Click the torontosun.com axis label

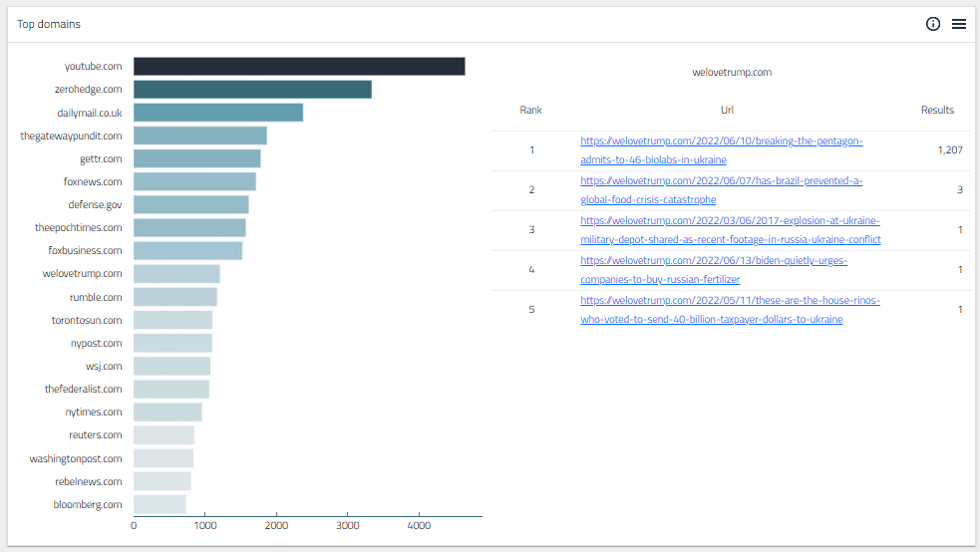tap(87, 320)
